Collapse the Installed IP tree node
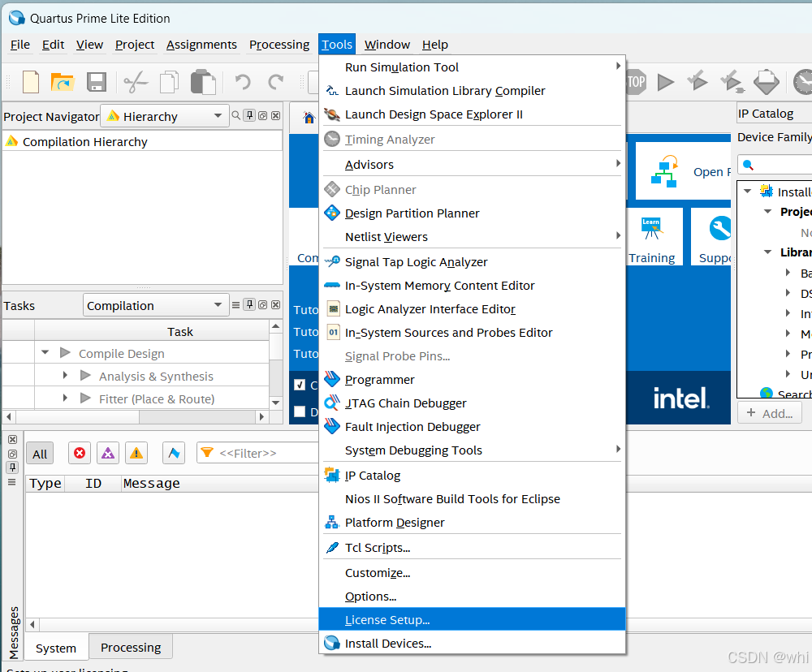Viewport: 812px width, 672px height. pyautogui.click(x=747, y=191)
